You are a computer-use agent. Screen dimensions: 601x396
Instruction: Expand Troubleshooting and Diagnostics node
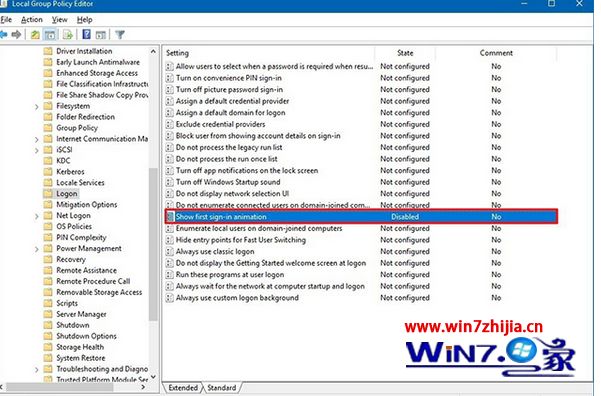(37, 370)
